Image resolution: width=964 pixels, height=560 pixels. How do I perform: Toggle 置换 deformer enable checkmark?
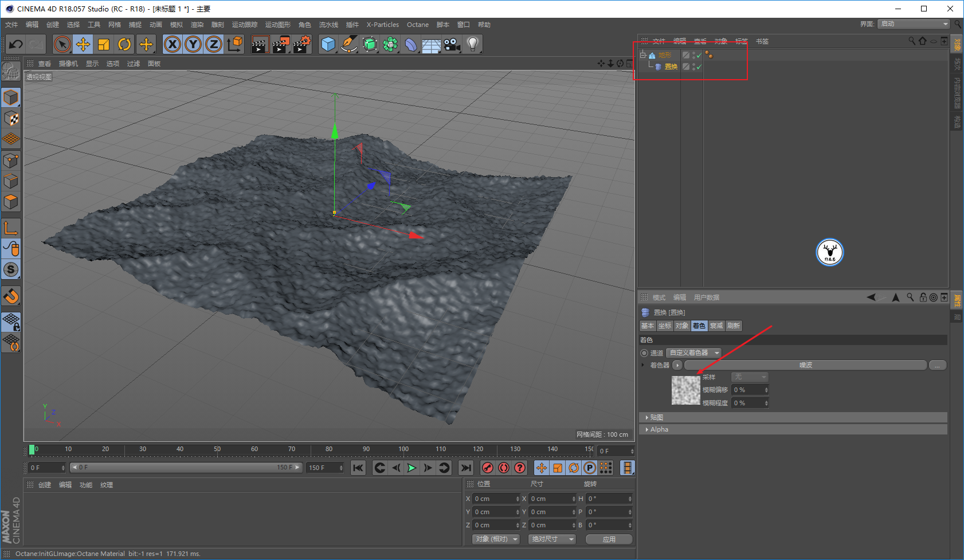coord(699,66)
